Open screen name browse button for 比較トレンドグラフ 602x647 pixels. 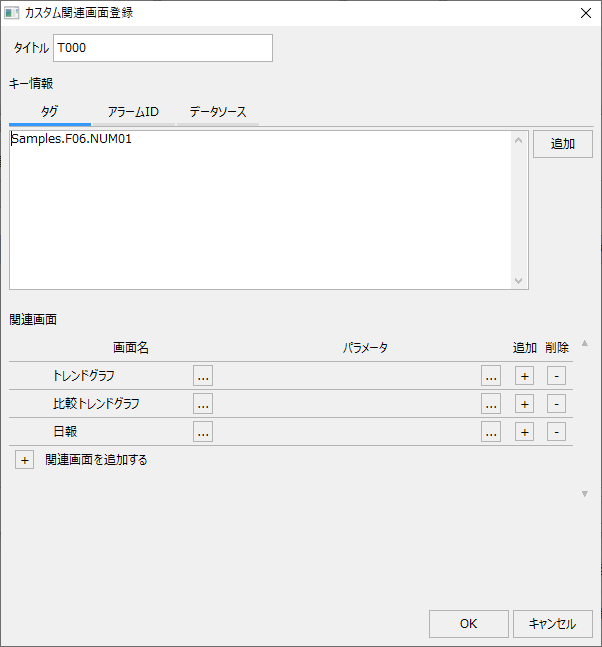[x=203, y=404]
